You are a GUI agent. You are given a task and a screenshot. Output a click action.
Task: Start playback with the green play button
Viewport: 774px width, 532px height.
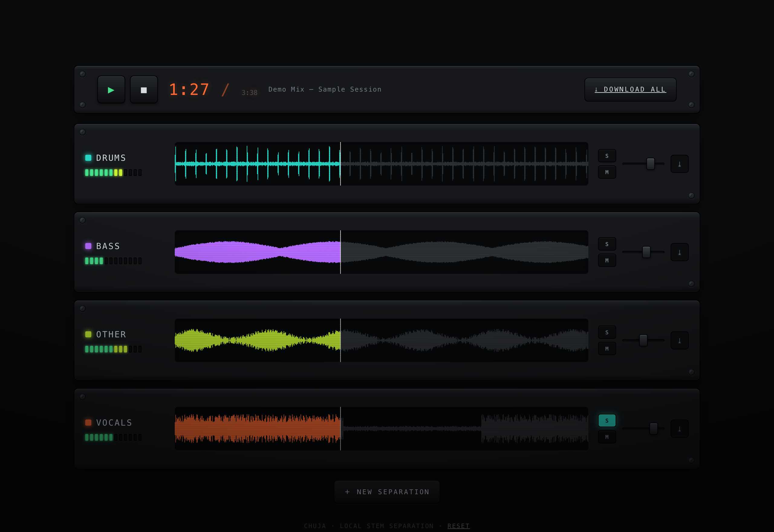[111, 90]
